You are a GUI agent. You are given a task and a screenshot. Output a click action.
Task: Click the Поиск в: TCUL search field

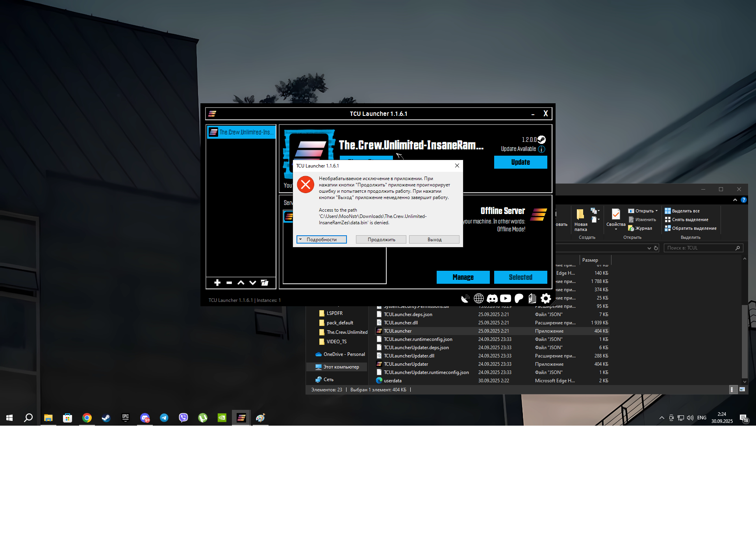point(699,248)
